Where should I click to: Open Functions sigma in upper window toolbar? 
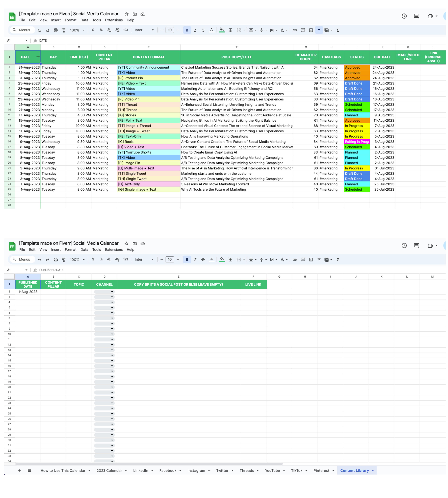pyautogui.click(x=338, y=30)
